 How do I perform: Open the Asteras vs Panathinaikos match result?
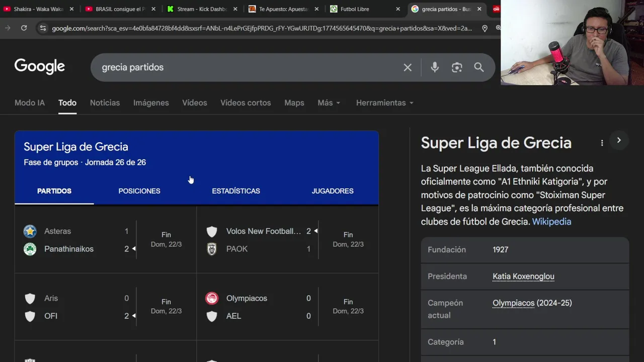point(106,240)
